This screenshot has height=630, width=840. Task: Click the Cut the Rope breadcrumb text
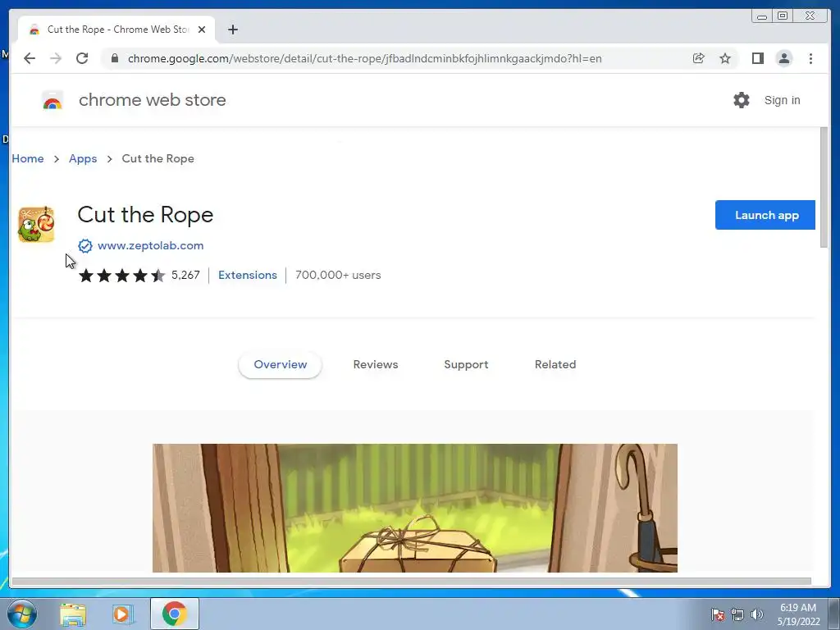(158, 159)
